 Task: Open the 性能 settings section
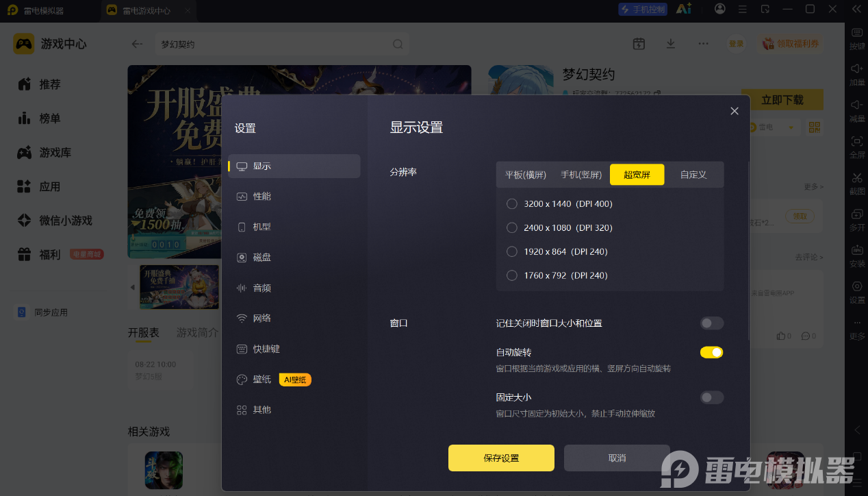click(294, 197)
